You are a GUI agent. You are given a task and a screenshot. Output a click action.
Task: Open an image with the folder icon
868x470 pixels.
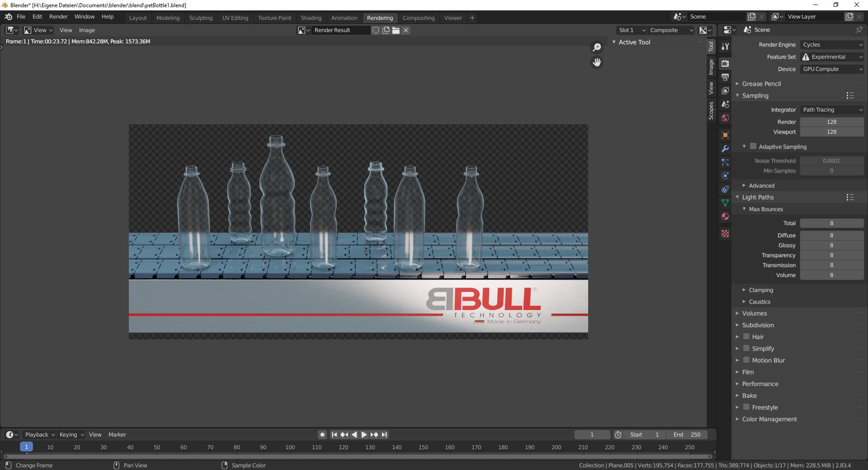[x=396, y=30]
